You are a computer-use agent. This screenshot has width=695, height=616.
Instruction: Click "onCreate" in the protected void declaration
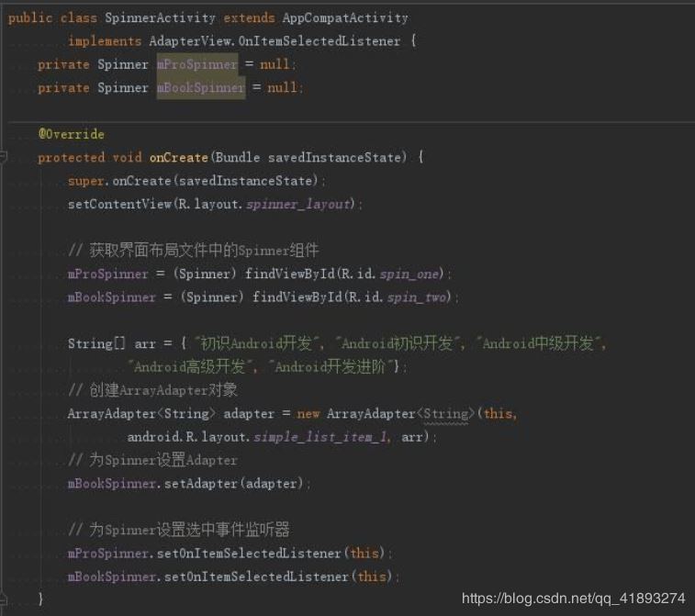pyautogui.click(x=179, y=157)
